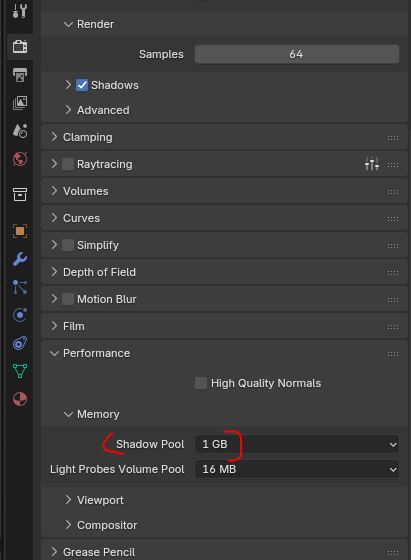Grab the Raytracing panel drag handle
This screenshot has height=560, width=411.
(x=393, y=165)
